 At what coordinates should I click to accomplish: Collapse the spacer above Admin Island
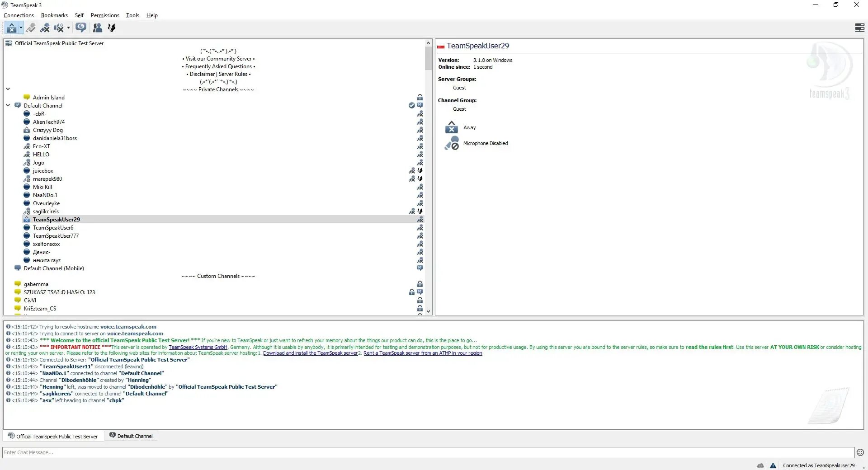[8, 89]
